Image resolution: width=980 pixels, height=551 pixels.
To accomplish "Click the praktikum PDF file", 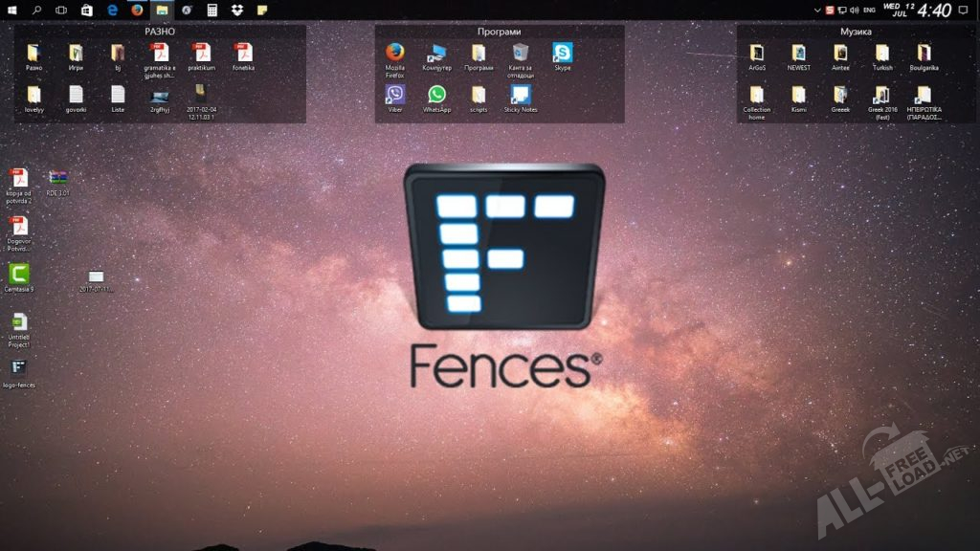I will click(201, 53).
